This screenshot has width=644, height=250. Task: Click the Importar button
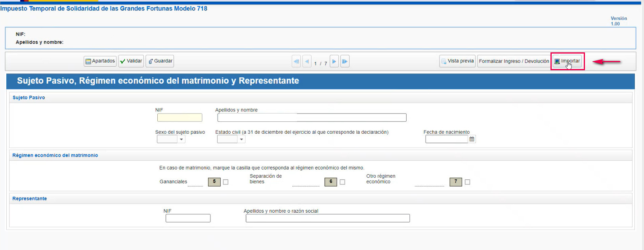click(567, 61)
